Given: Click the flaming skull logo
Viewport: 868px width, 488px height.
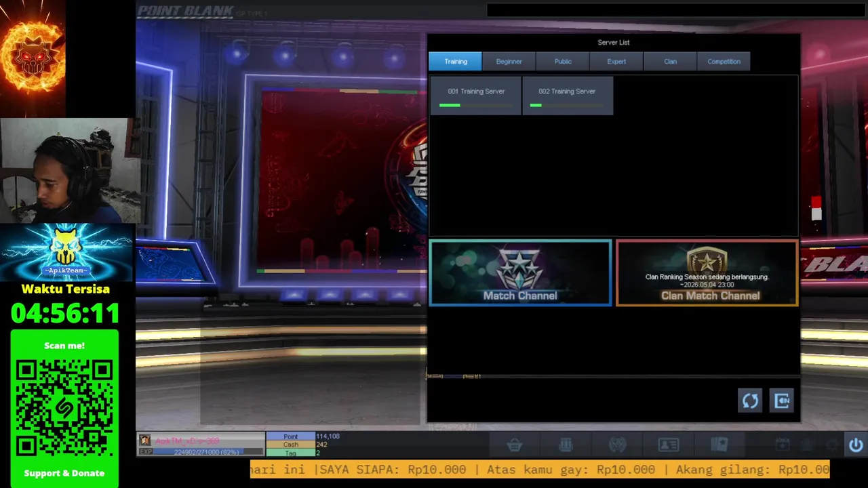Looking at the screenshot, I should point(33,57).
